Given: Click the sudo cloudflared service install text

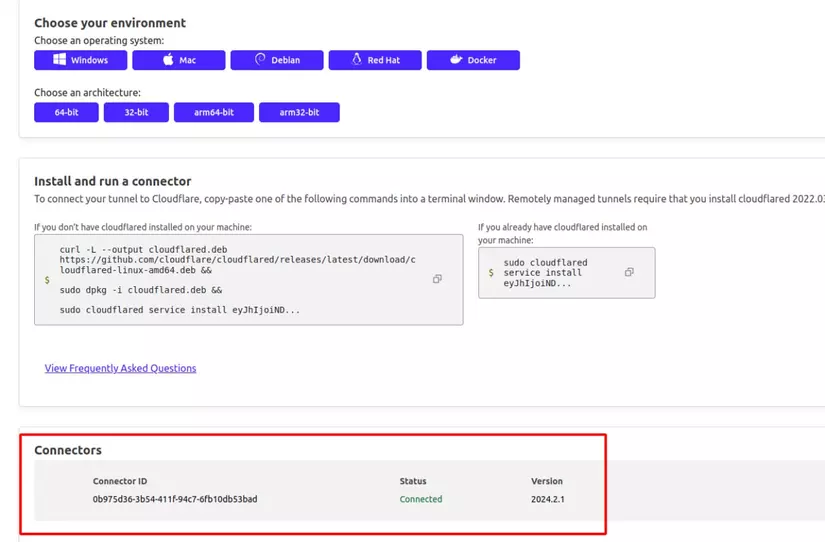Looking at the screenshot, I should pos(545,273).
